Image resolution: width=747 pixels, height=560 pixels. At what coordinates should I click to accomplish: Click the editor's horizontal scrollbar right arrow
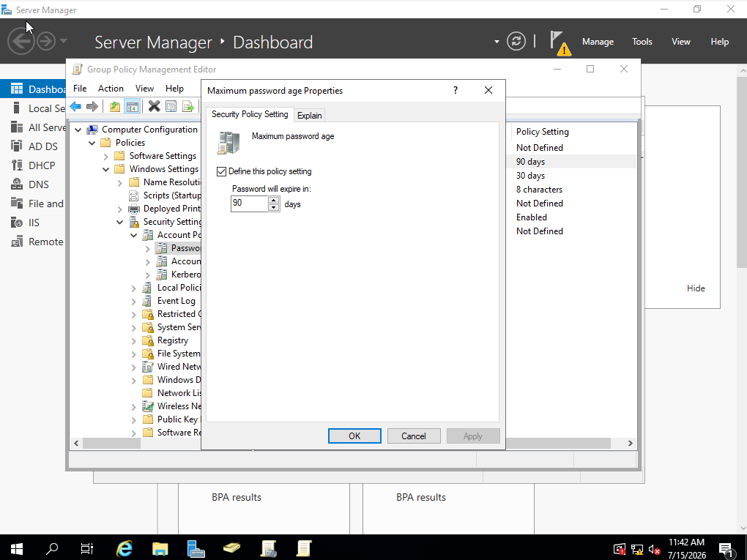click(630, 444)
